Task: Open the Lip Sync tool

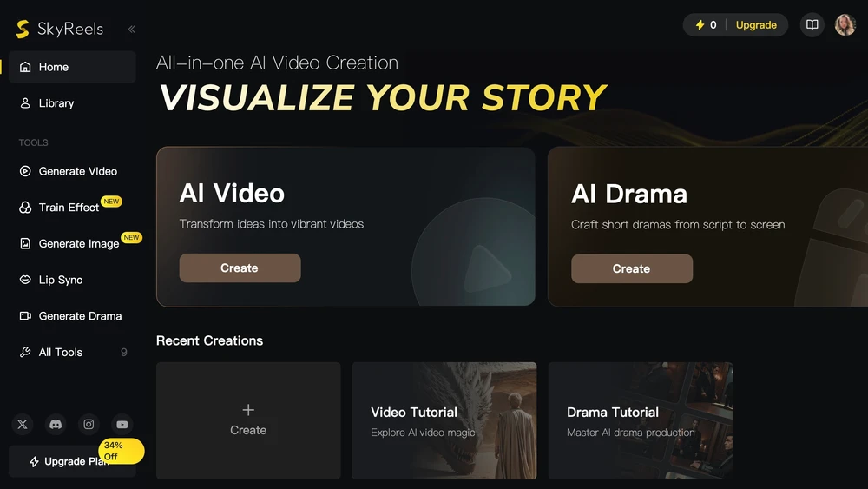Action: [x=72, y=280]
